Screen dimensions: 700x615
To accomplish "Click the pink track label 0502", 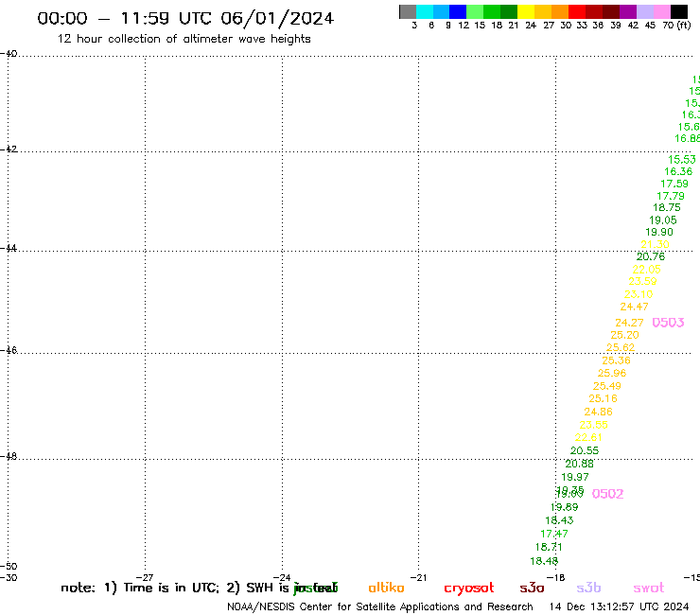I will 607,494.
